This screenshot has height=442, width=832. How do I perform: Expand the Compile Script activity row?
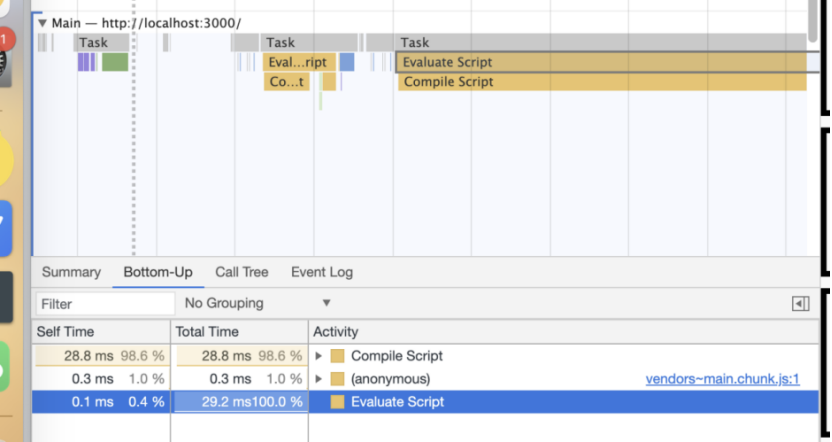pos(319,356)
